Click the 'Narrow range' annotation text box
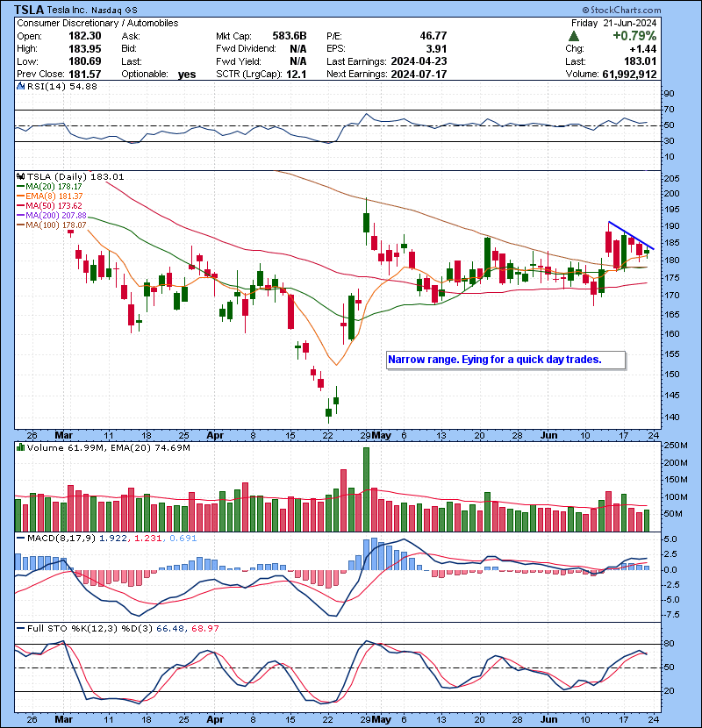 (505, 360)
